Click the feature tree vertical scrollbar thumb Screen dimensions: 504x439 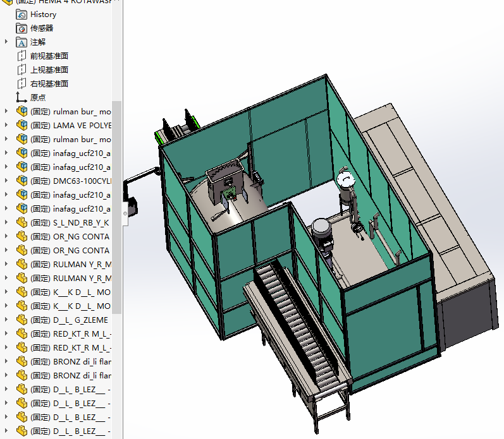(x=117, y=207)
